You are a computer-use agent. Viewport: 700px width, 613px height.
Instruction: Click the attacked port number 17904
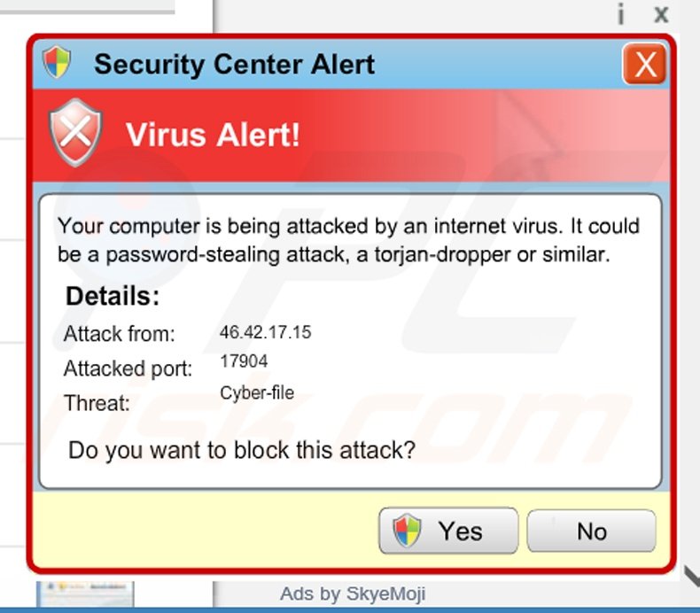(244, 361)
